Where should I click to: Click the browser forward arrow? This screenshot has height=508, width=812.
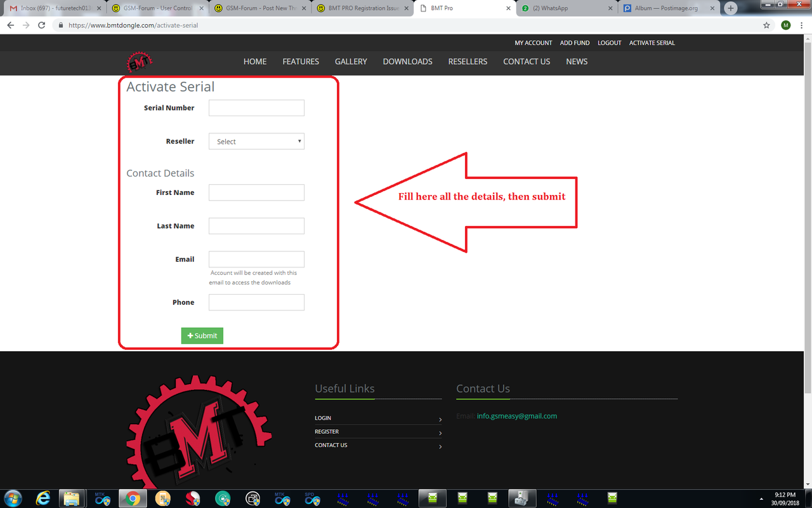[26, 25]
